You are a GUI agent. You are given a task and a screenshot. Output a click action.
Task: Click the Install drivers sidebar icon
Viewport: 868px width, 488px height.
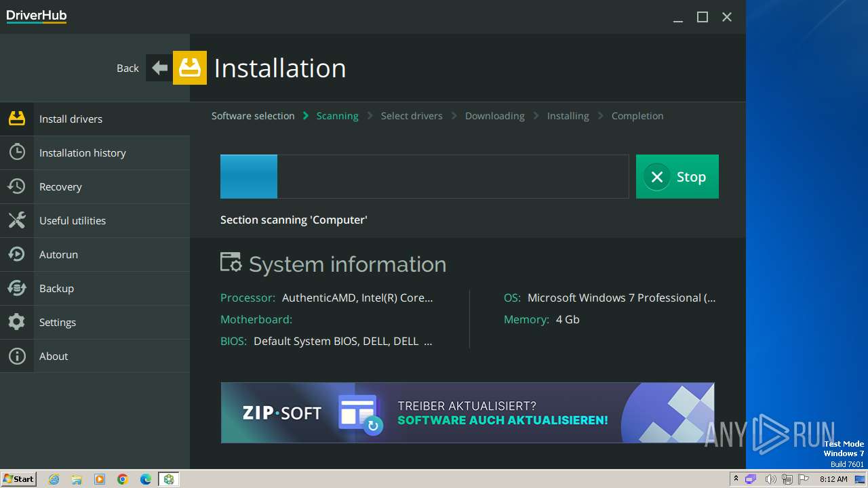tap(17, 119)
